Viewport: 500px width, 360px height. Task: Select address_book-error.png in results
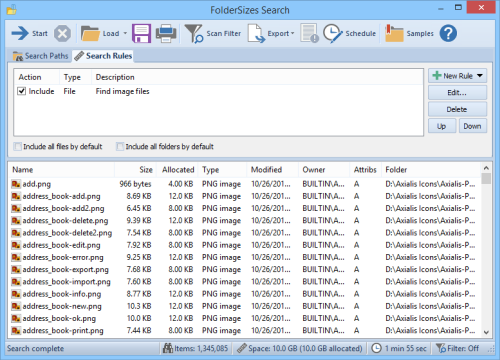(x=245, y=257)
